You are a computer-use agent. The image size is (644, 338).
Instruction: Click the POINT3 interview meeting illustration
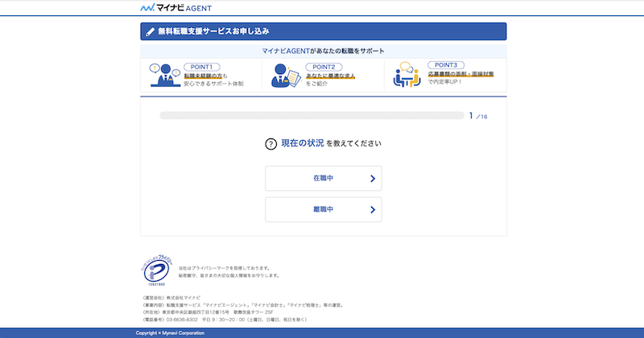(407, 74)
